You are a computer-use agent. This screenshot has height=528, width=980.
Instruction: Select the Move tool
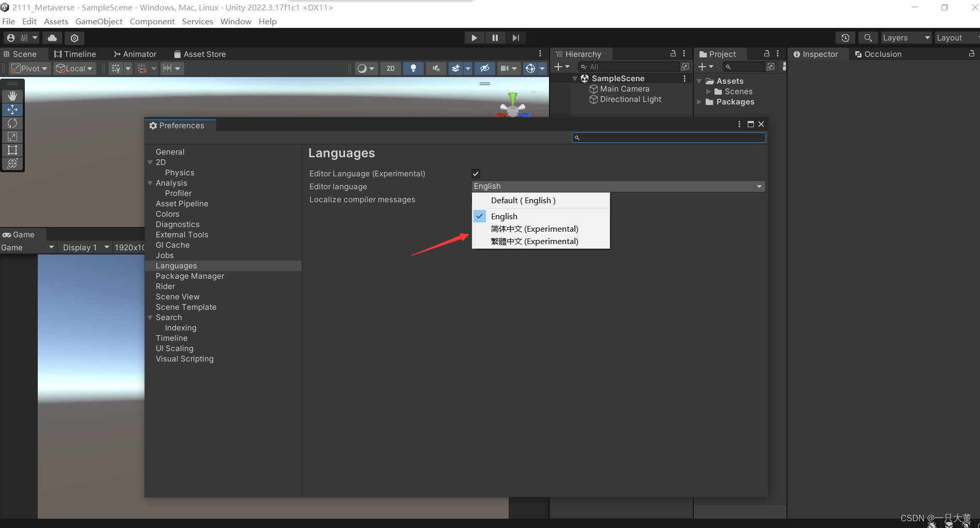[12, 110]
